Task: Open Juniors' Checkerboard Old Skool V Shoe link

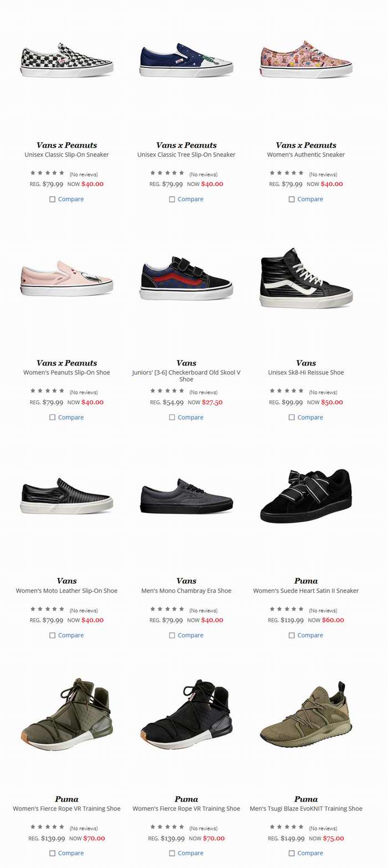Action: 186,375
